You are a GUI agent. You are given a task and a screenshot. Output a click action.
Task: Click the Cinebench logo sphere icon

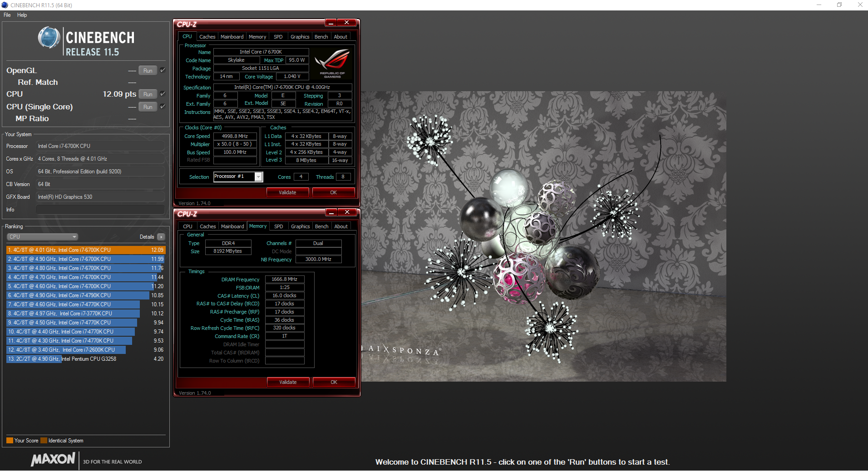(49, 38)
